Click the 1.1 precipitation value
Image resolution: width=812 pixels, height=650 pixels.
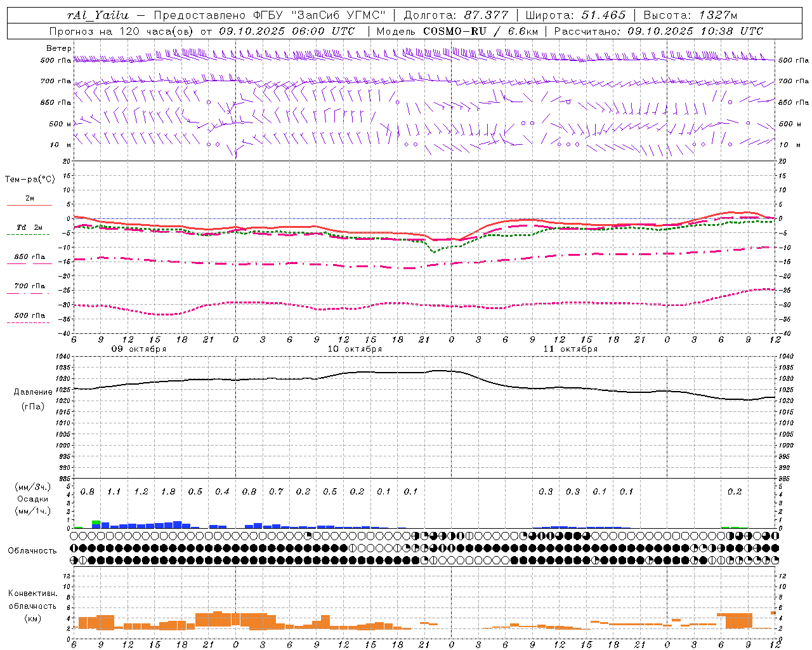point(114,492)
